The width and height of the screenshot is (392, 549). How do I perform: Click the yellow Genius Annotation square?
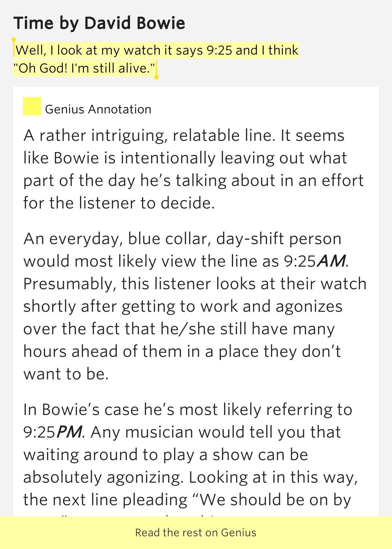[32, 106]
